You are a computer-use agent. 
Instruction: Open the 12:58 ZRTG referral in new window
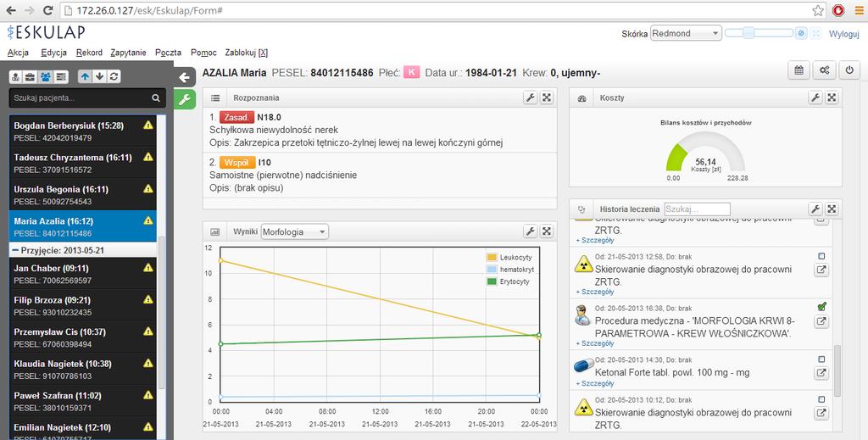[x=821, y=270]
